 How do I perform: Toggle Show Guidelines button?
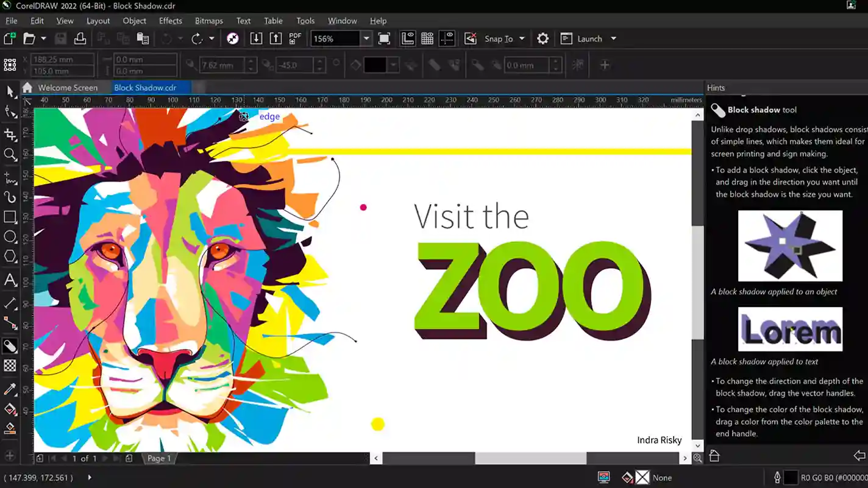point(447,38)
